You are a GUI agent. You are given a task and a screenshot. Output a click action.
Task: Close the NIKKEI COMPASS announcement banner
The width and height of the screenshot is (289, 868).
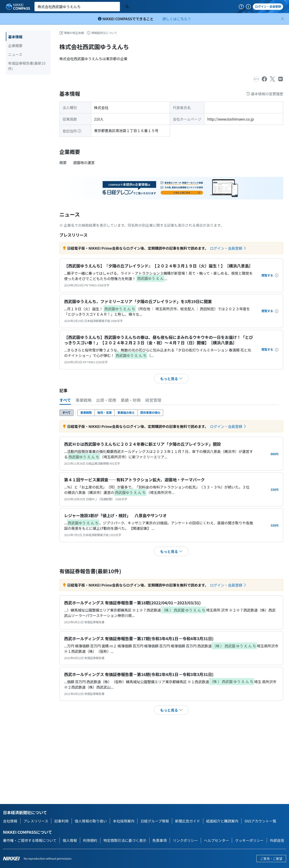[x=282, y=19]
